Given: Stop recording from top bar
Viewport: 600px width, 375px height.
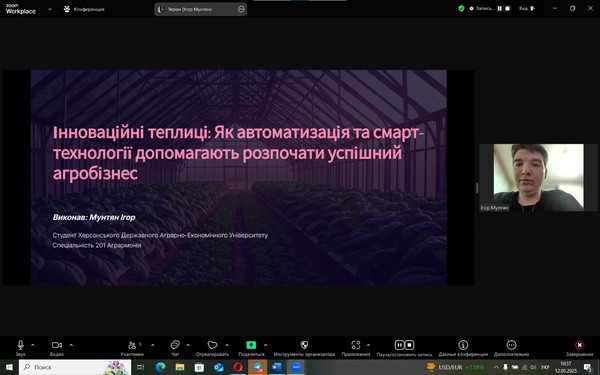Looking at the screenshot, I should (x=508, y=8).
